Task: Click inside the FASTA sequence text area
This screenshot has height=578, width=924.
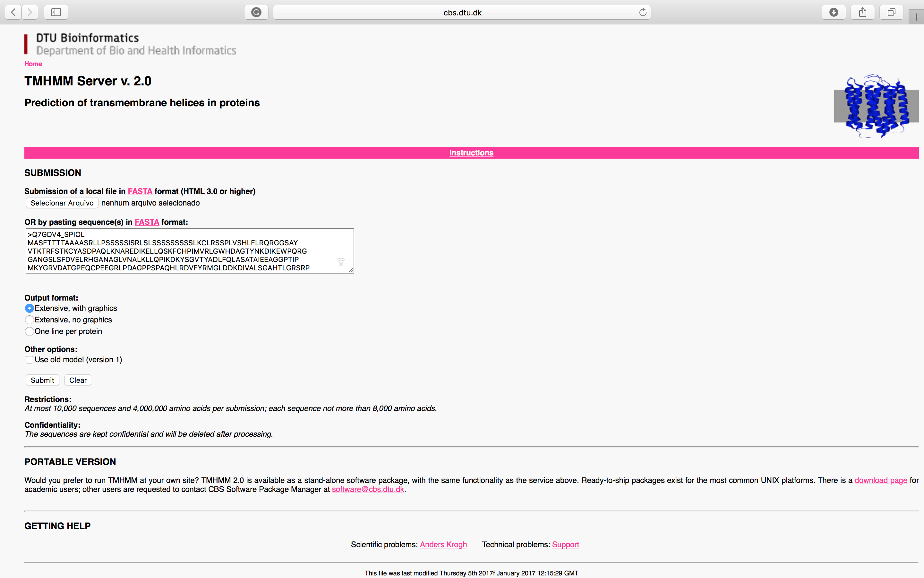Action: click(x=190, y=251)
